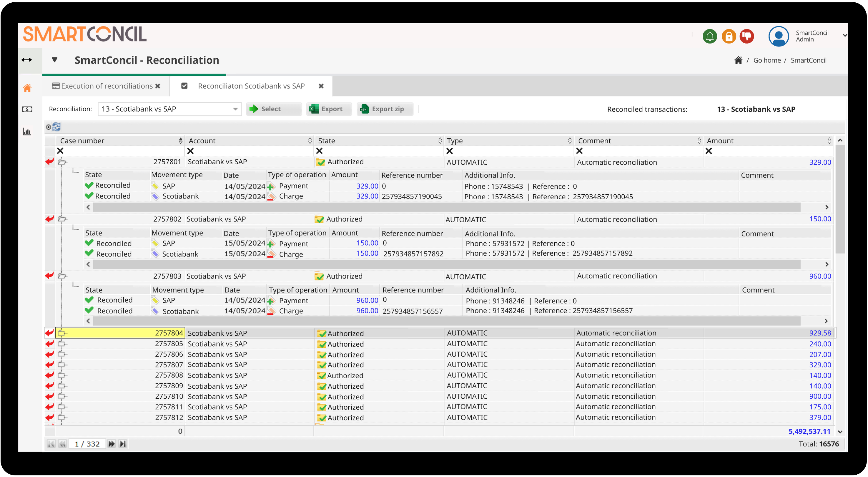This screenshot has width=868, height=477.
Task: Toggle the Authorized checkbox on case 2757810
Action: (322, 396)
